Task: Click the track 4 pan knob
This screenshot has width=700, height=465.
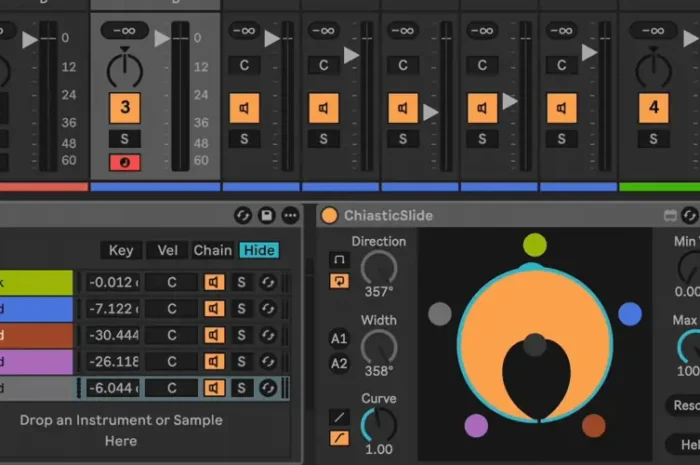Action: pyautogui.click(x=654, y=70)
